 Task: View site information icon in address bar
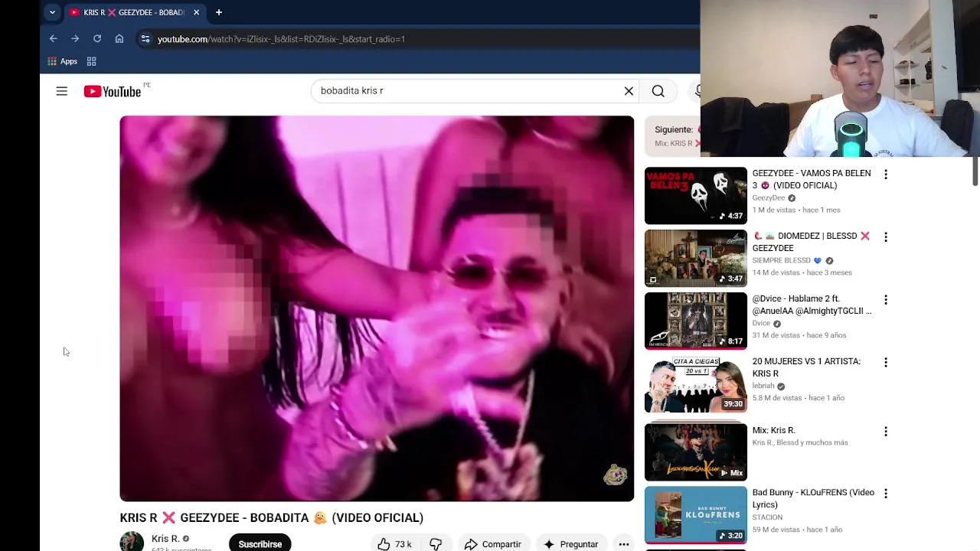(145, 39)
